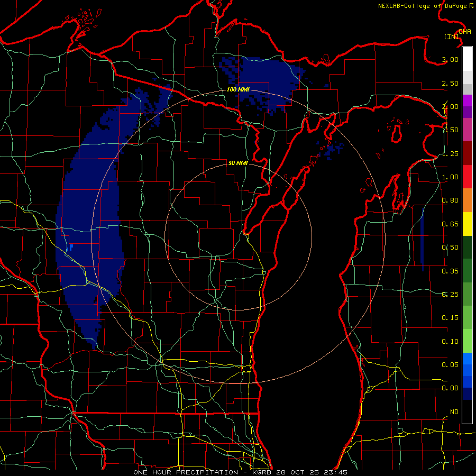The height and width of the screenshot is (476, 476).
Task: Click the 3.00 legend value
Action: tap(450, 59)
